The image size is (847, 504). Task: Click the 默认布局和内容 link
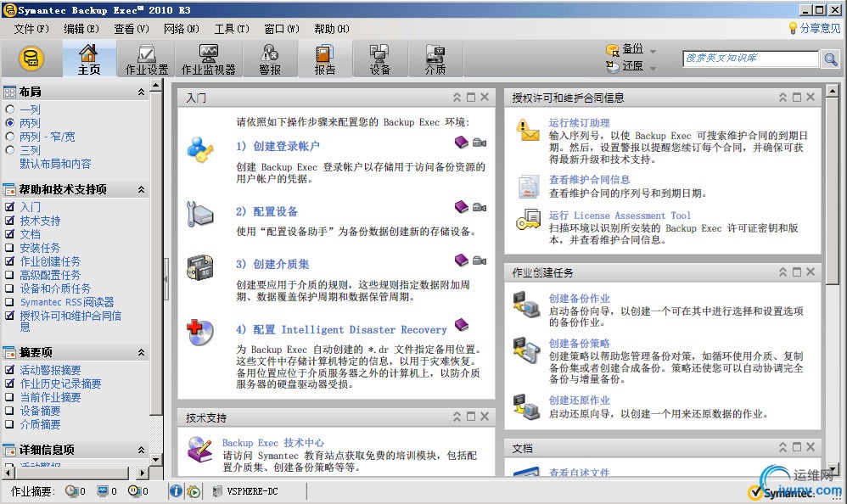(x=56, y=164)
